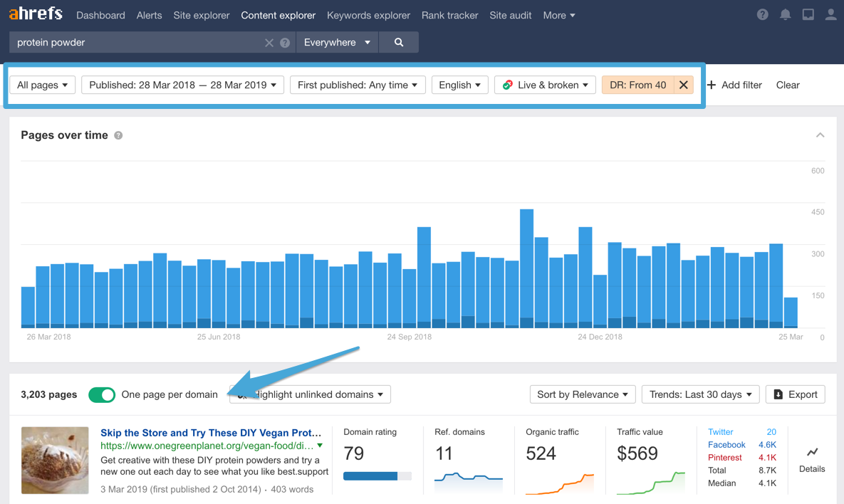Export the results list
The image size is (844, 504).
pyautogui.click(x=795, y=394)
